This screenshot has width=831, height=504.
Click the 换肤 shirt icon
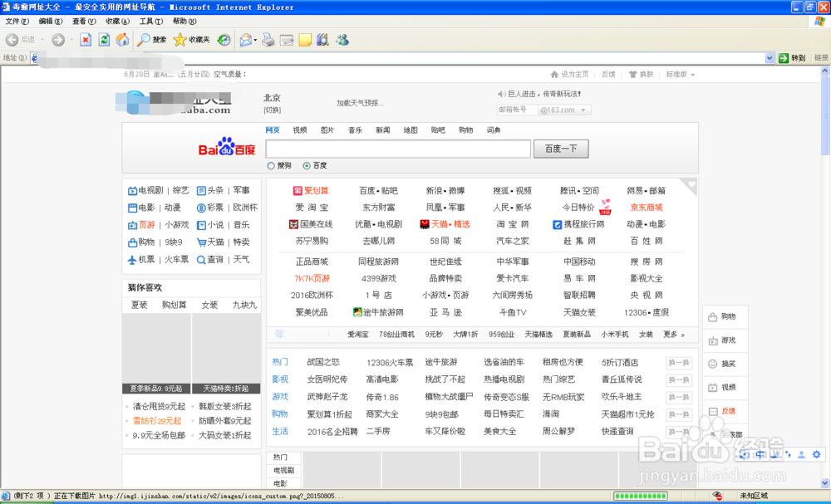pyautogui.click(x=632, y=74)
